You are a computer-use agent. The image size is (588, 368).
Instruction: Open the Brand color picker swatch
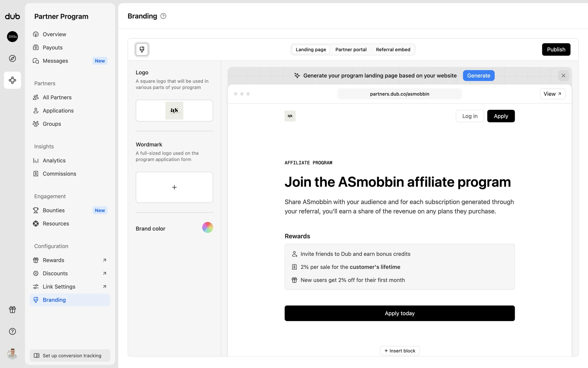207,228
